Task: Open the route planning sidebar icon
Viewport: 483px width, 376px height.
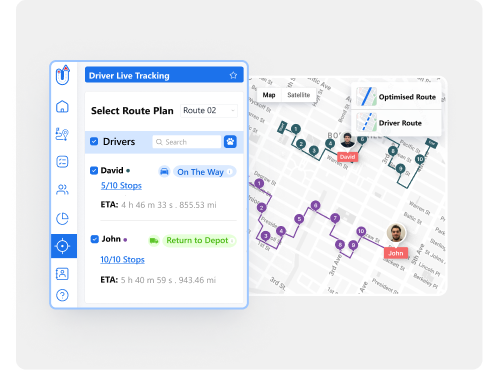Action: 62,134
